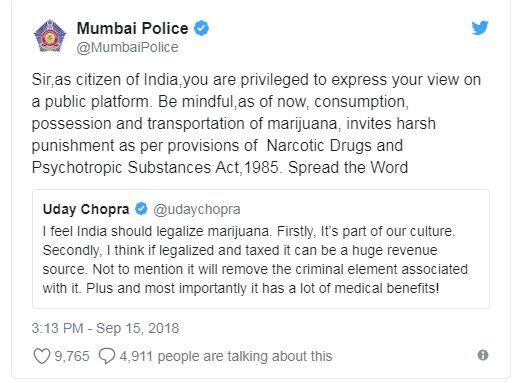Open the quoted tweet about legalizing marijuana

click(x=261, y=249)
